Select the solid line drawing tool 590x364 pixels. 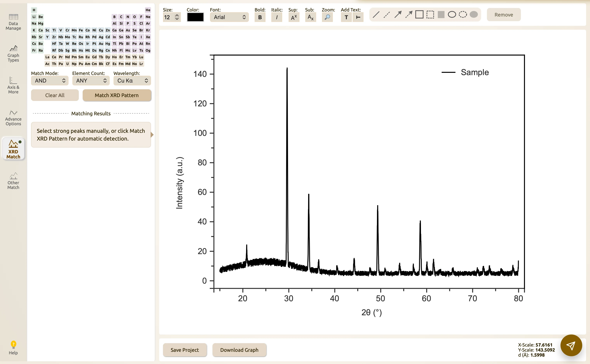click(x=376, y=15)
